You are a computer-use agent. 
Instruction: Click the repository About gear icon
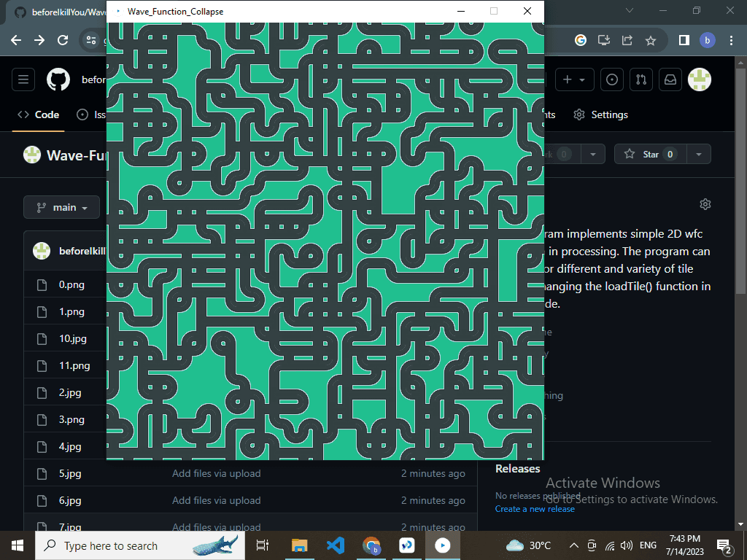point(705,204)
